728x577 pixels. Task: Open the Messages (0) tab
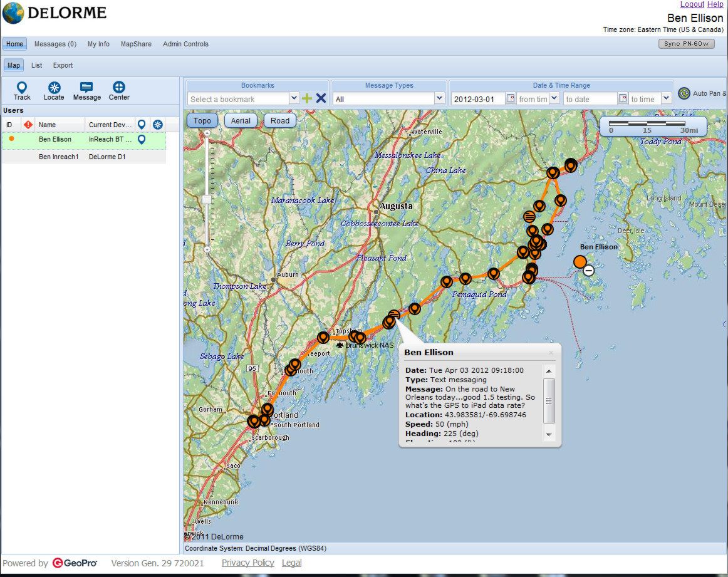tap(55, 44)
